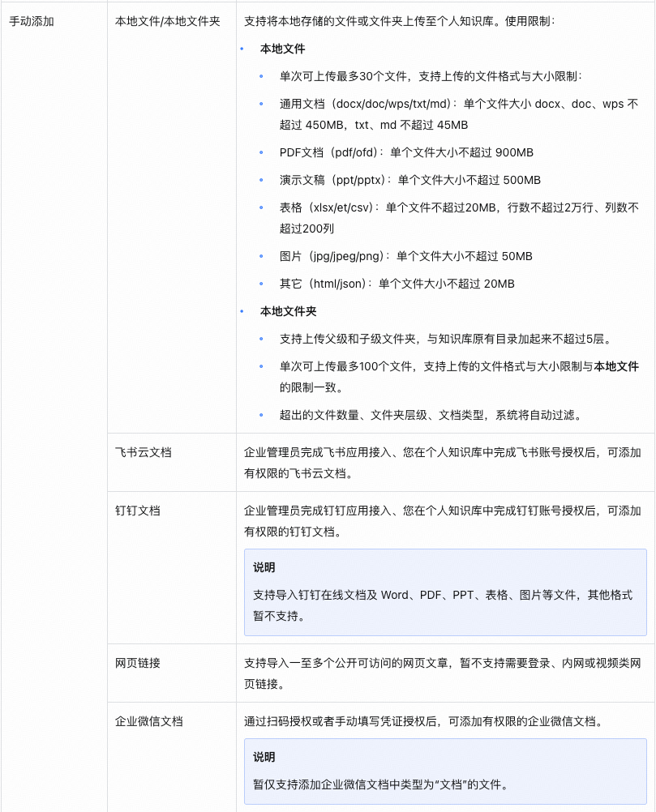
Task: Click the 图片 (jpg/jpeg/png) size line
Action: (405, 256)
